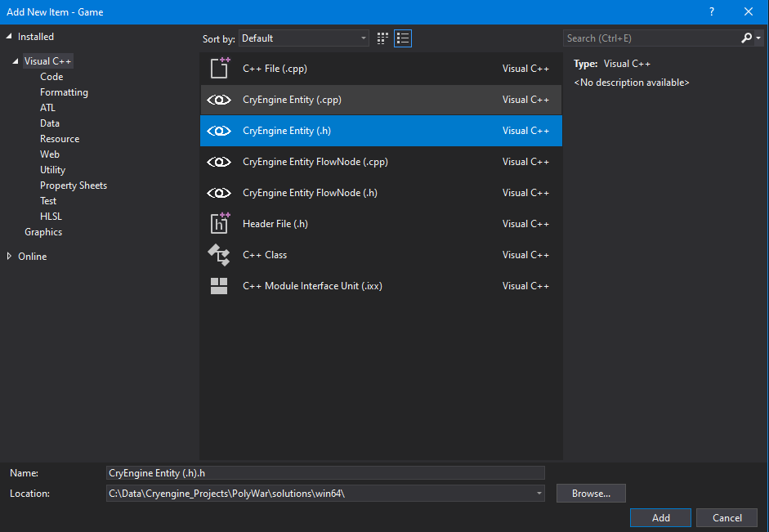The height and width of the screenshot is (532, 769).
Task: Select C++ Module Interface Unit (.ixx) name
Action: 312,286
